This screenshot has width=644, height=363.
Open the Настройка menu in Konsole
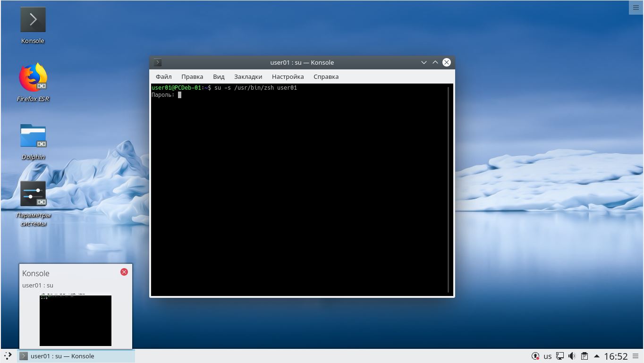pyautogui.click(x=288, y=76)
